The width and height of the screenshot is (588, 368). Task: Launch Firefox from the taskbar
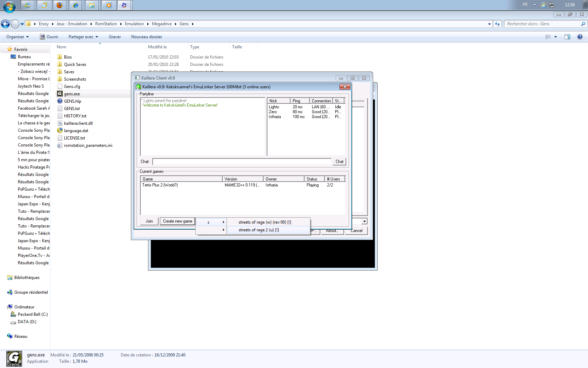pyautogui.click(x=59, y=5)
